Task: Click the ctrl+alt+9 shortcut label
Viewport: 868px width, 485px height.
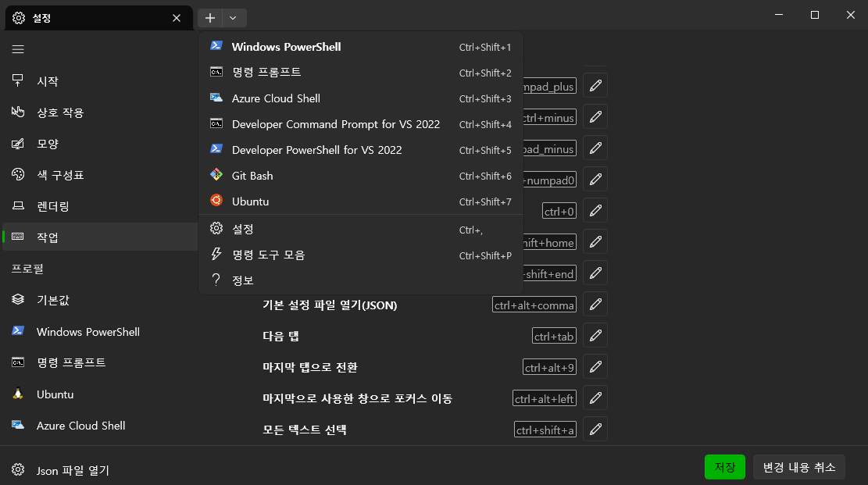Action: coord(550,367)
